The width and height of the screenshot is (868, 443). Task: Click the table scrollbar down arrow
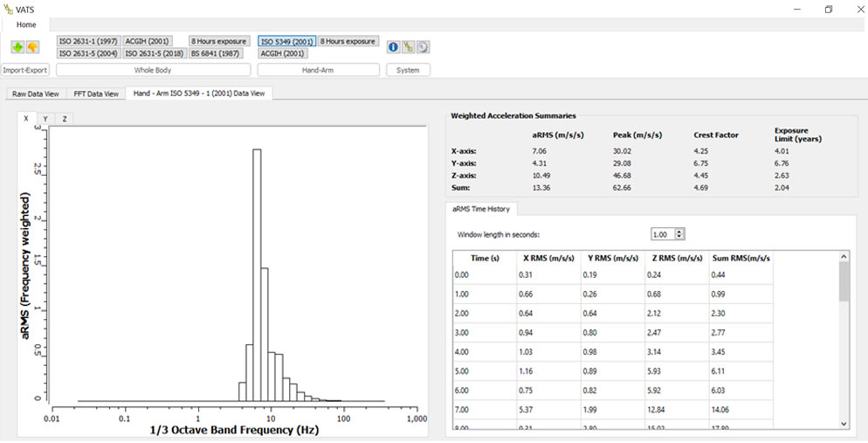tap(844, 423)
